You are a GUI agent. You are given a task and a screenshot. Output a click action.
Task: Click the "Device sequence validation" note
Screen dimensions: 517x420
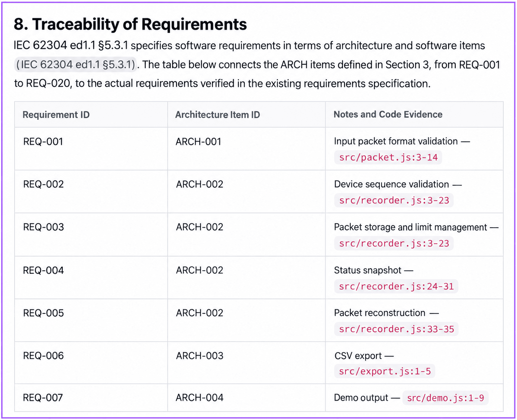coord(391,184)
